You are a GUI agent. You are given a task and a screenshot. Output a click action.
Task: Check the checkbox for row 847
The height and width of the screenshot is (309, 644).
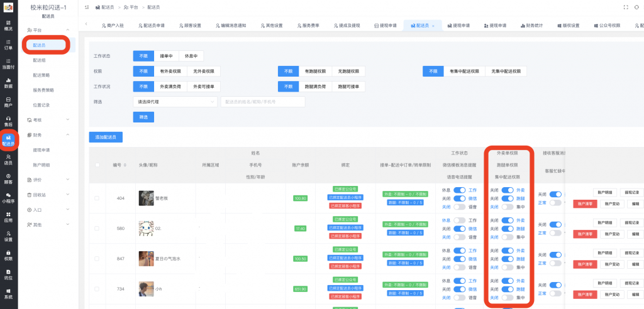(x=96, y=258)
